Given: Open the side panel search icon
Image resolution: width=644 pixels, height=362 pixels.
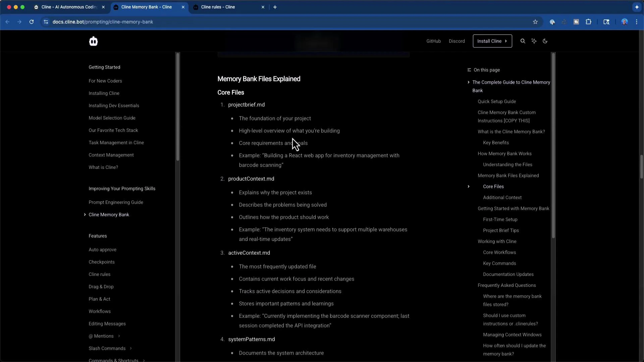Looking at the screenshot, I should click(606, 21).
